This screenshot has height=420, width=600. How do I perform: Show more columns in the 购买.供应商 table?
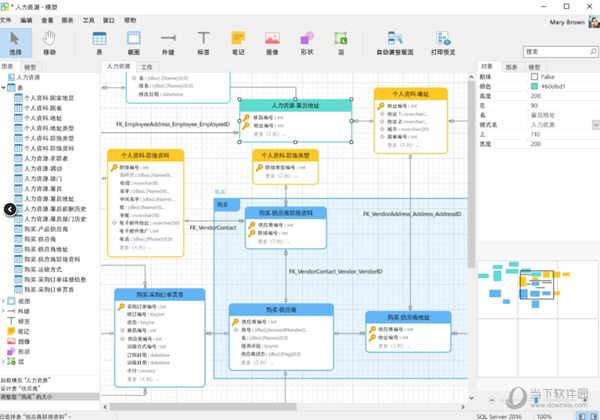pos(257,362)
